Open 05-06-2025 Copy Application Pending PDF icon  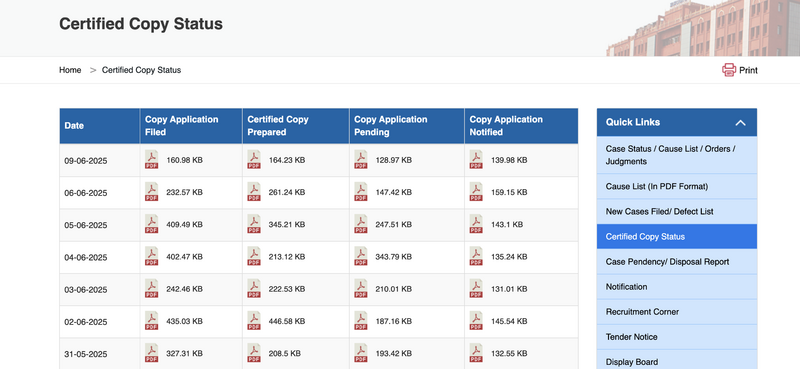tap(361, 224)
